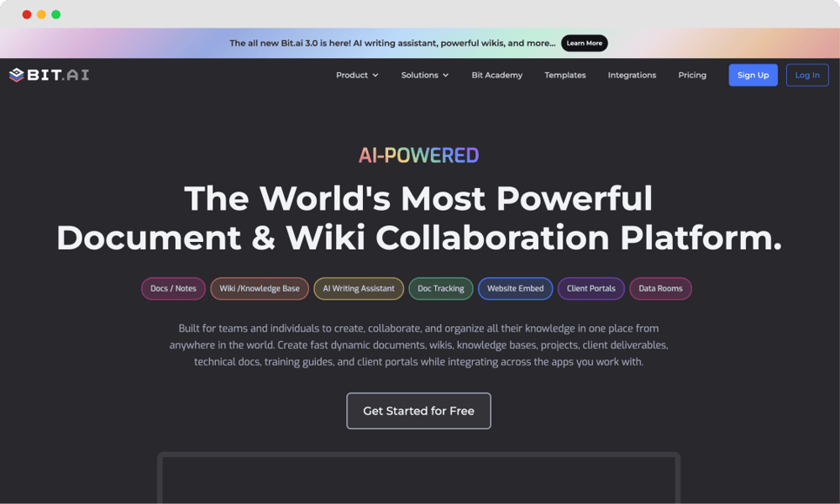Switch to the Website Embed pill

[x=515, y=288]
